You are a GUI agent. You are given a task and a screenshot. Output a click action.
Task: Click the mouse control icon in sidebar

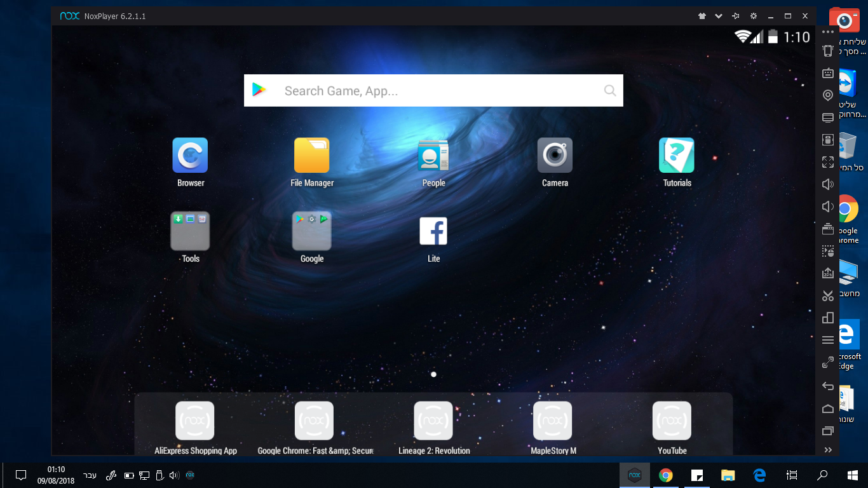[x=827, y=140]
